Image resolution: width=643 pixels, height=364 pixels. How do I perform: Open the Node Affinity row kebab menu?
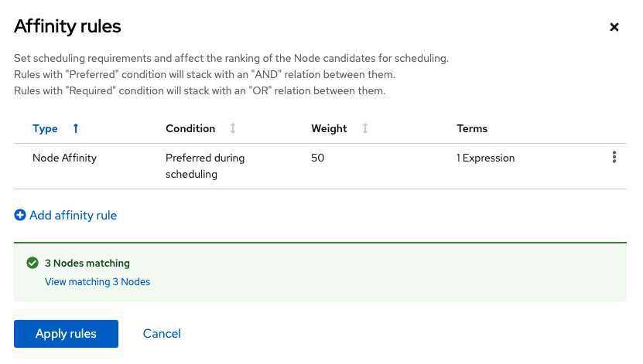click(x=614, y=158)
